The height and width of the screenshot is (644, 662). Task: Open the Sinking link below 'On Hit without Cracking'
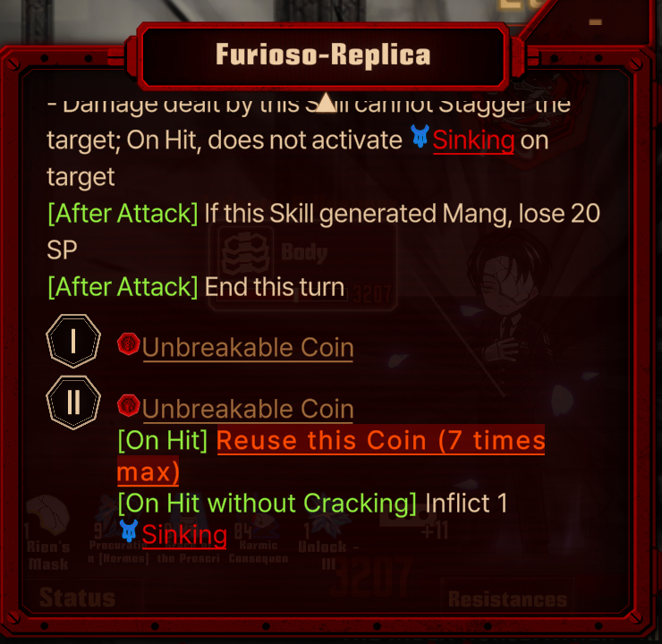(184, 535)
